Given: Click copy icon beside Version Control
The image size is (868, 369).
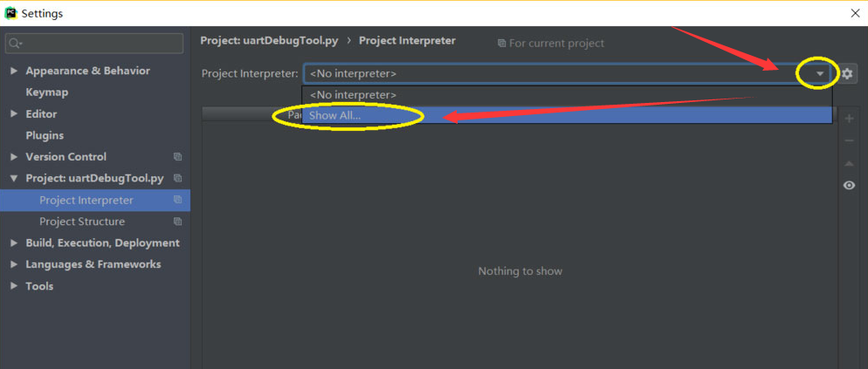Looking at the screenshot, I should click(x=177, y=157).
